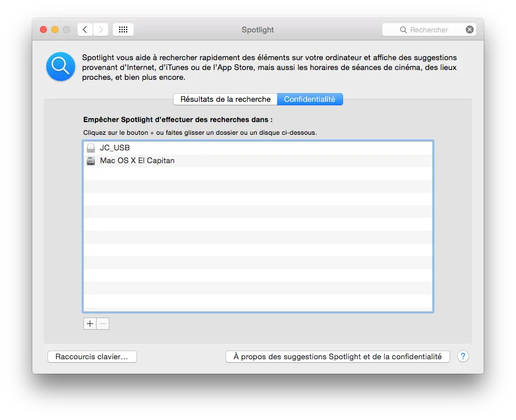Open À propos des suggestions Spotlight button
This screenshot has width=516, height=420.
pos(338,356)
